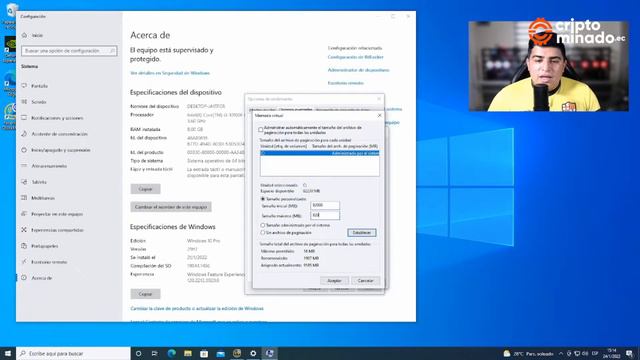Click Copiar under device specifications
640x360 pixels.
145,189
